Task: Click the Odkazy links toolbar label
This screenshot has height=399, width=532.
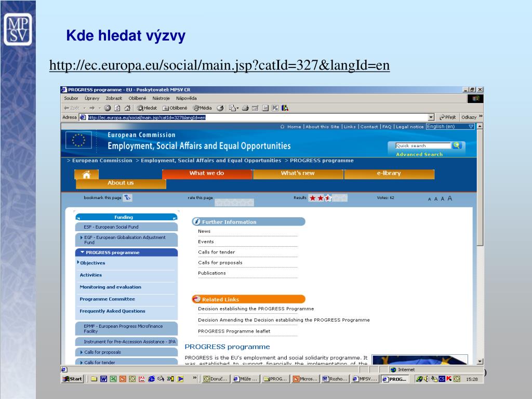Action: tap(469, 117)
